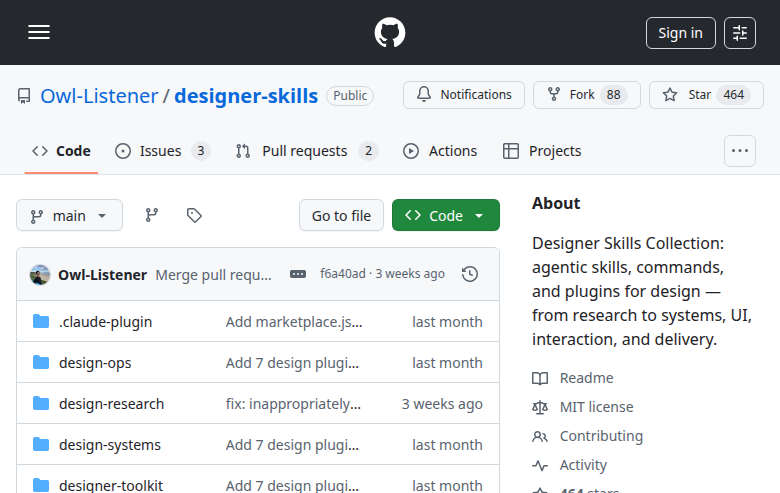Open Owl-Listener commit author link
Viewport: 780px width, 493px height.
[x=102, y=275]
